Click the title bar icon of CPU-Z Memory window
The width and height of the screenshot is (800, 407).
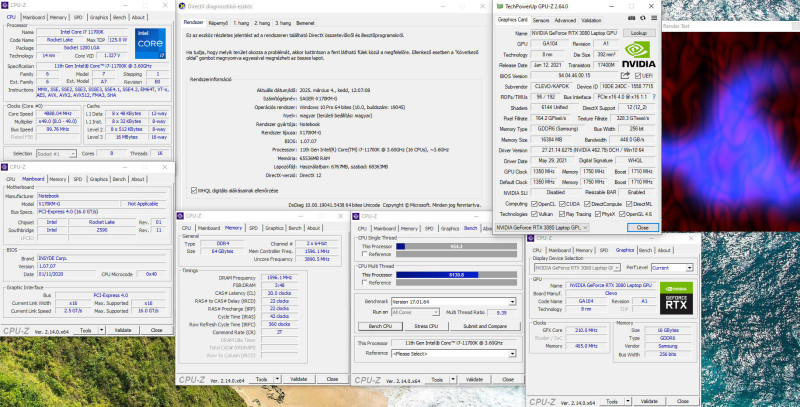(181, 216)
